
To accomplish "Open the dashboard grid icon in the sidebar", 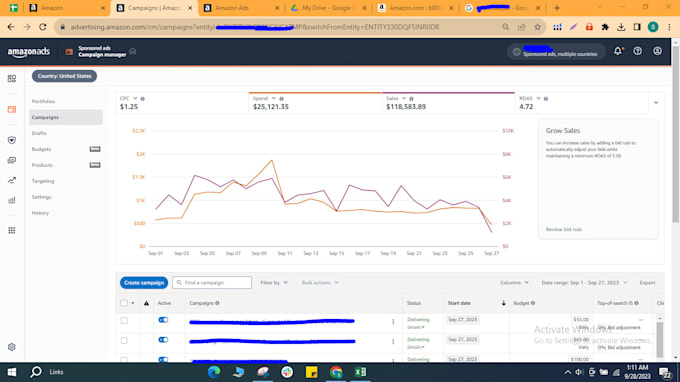I will pyautogui.click(x=12, y=78).
